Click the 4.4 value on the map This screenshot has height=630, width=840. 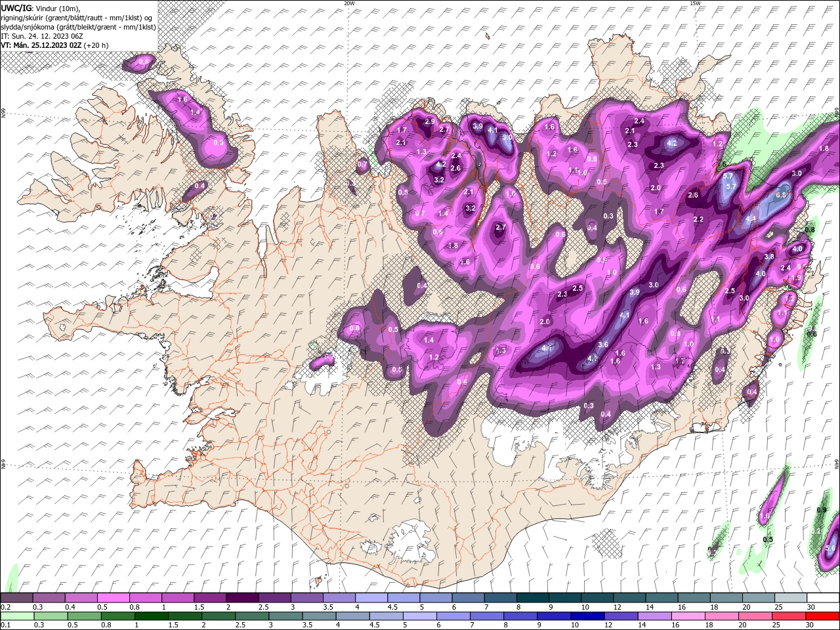751,219
